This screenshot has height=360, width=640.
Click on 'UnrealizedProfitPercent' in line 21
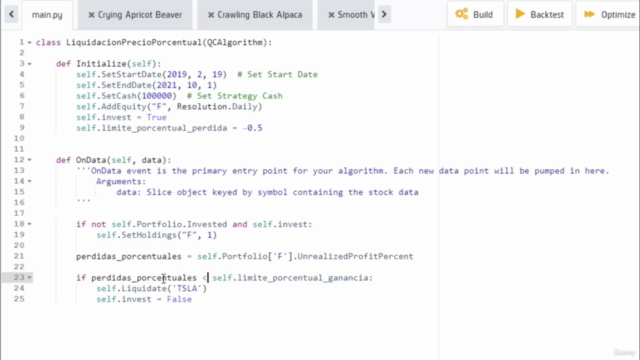click(356, 256)
